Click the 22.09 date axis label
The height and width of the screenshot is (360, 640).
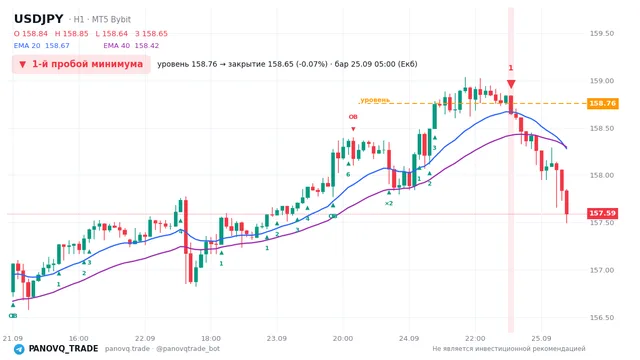tap(144, 338)
